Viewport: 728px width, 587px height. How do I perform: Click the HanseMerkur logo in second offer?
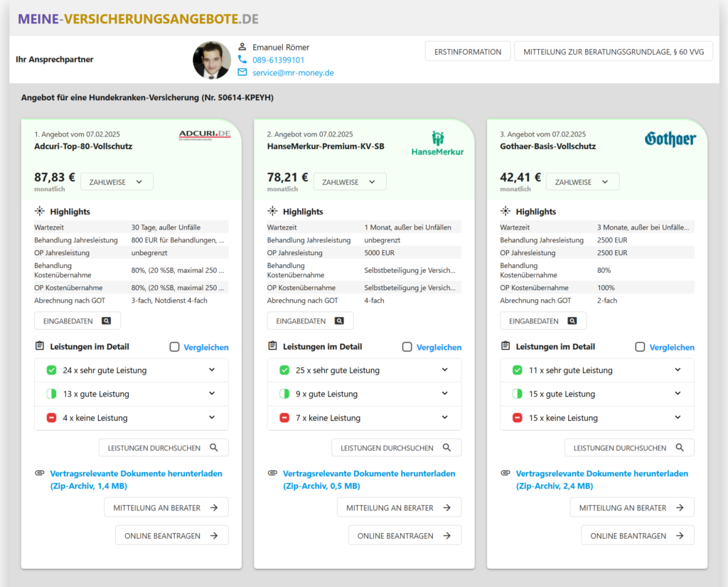pos(437,143)
